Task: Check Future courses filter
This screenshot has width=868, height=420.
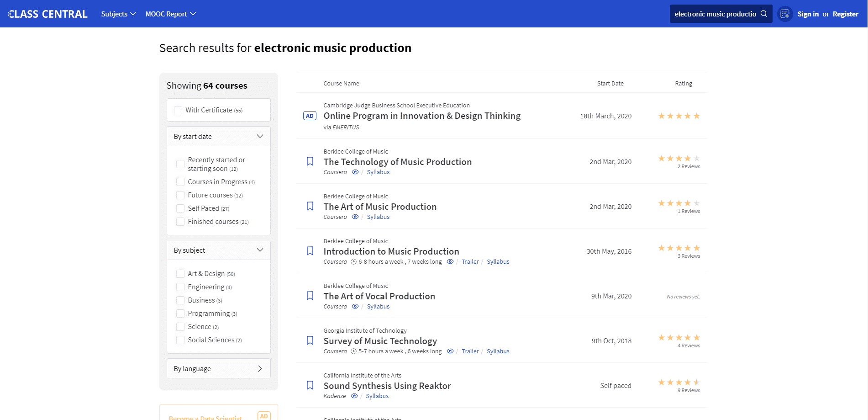Action: (x=180, y=195)
